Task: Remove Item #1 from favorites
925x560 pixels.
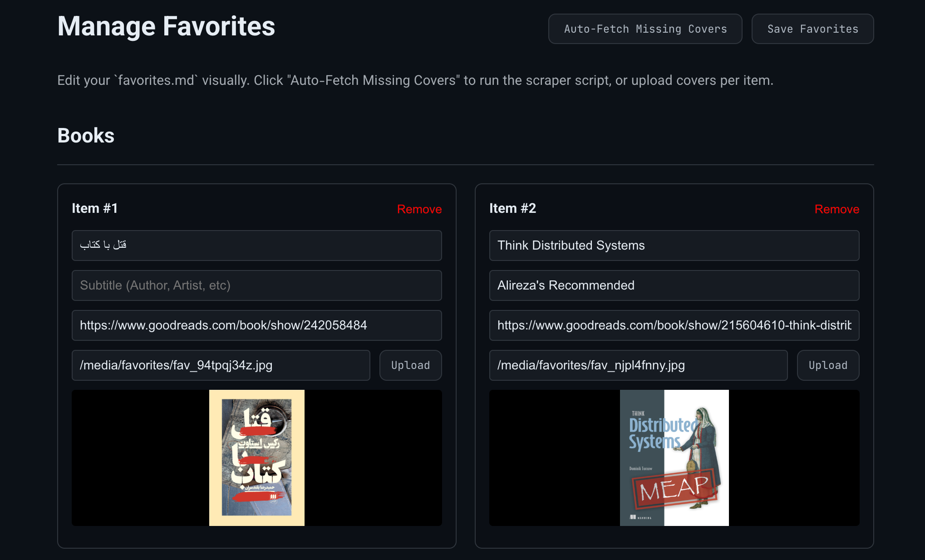Action: (419, 209)
